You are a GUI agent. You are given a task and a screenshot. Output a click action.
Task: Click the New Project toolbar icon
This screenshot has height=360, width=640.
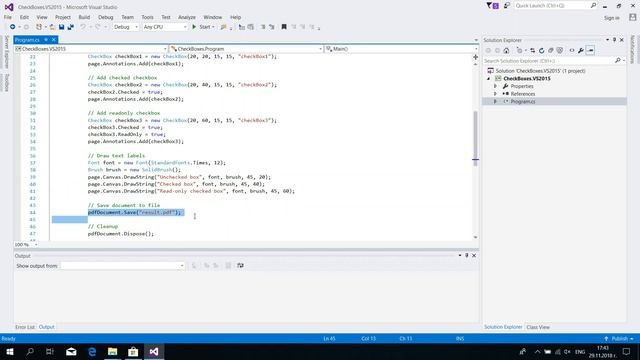coord(39,27)
